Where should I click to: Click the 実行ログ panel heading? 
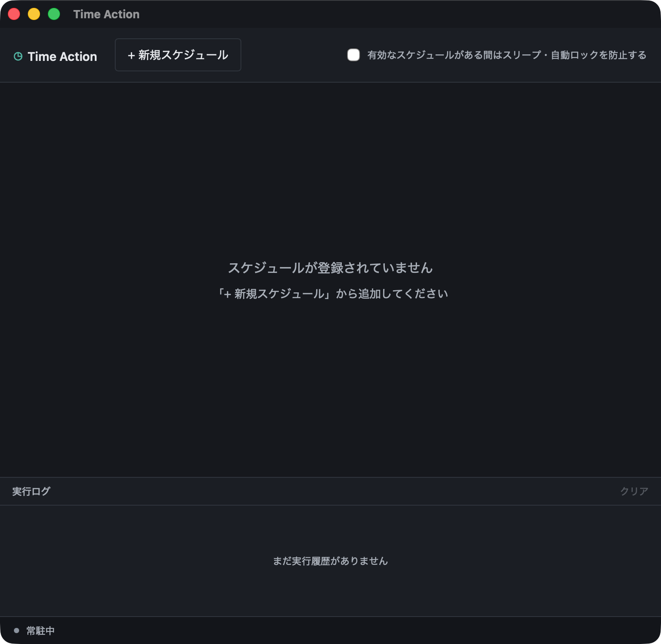[31, 491]
